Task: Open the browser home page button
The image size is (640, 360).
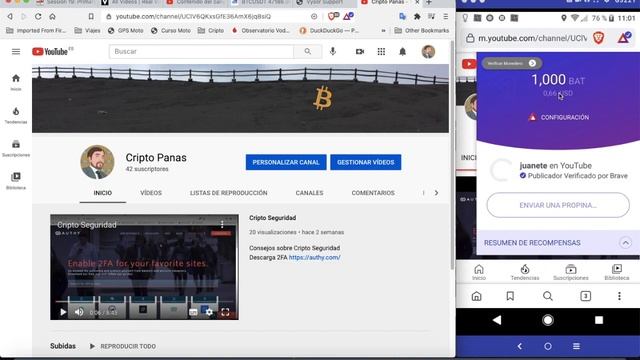Action: [x=52, y=16]
